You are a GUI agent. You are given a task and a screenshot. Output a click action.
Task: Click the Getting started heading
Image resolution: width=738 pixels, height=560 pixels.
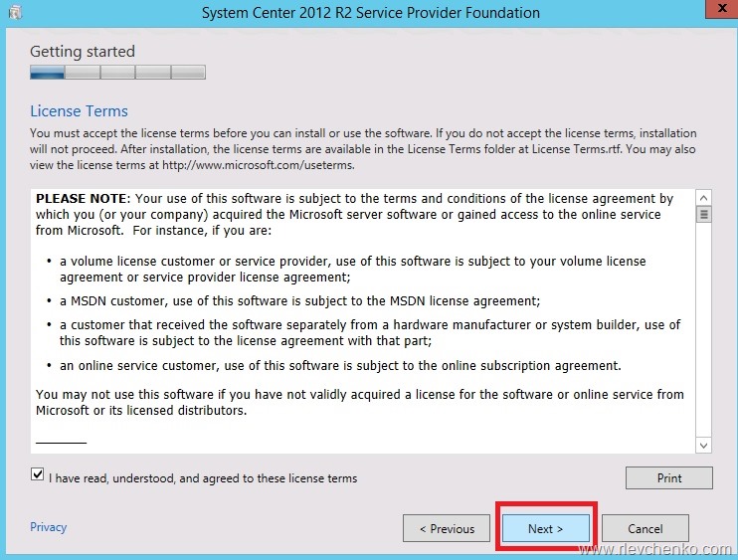click(82, 51)
